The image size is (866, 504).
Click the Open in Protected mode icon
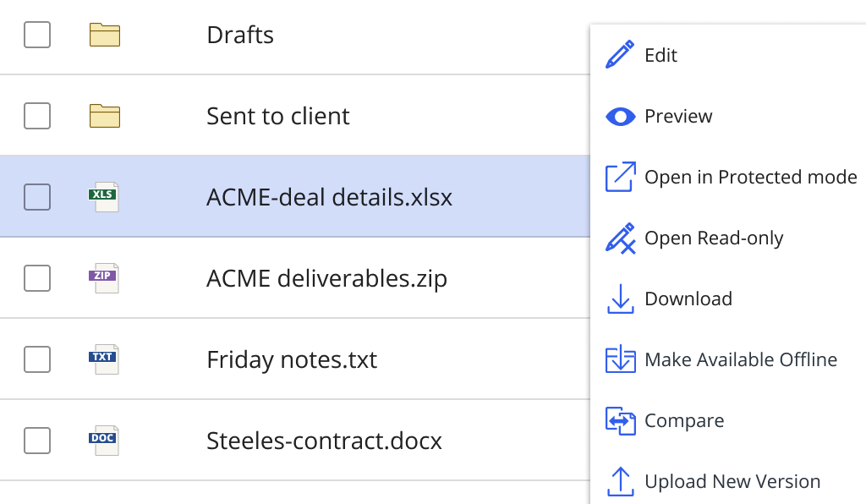coord(620,178)
